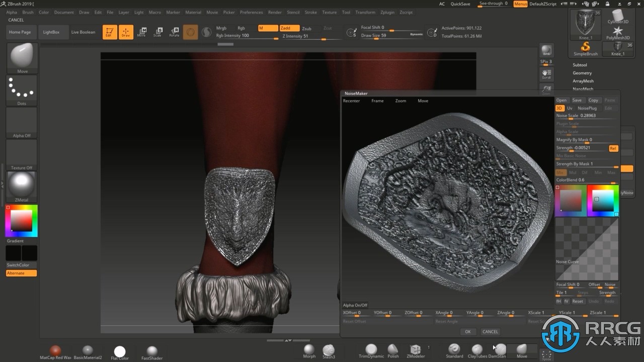The width and height of the screenshot is (644, 362).
Task: Open the Material menu
Action: [x=193, y=12]
